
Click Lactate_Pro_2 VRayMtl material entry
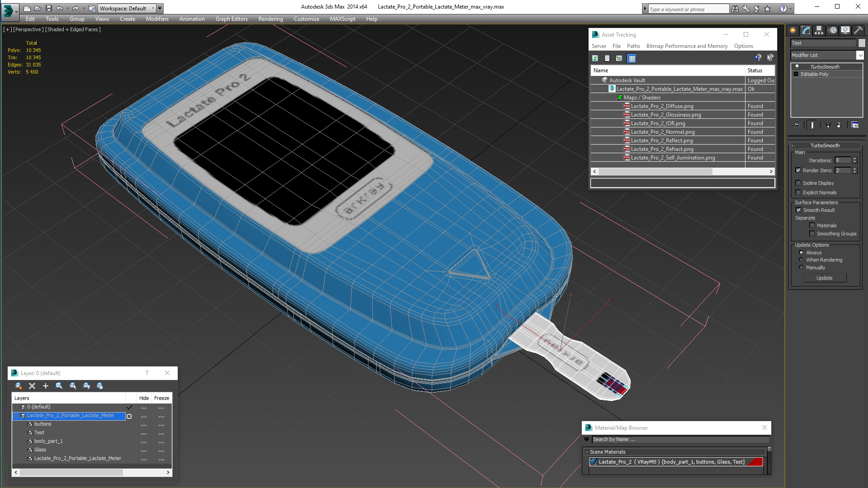676,462
